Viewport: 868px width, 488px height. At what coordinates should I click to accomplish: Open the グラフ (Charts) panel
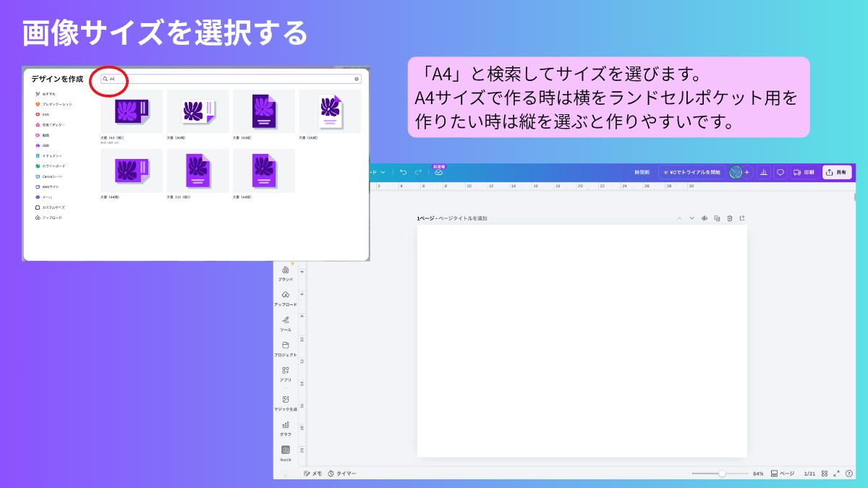tap(286, 427)
